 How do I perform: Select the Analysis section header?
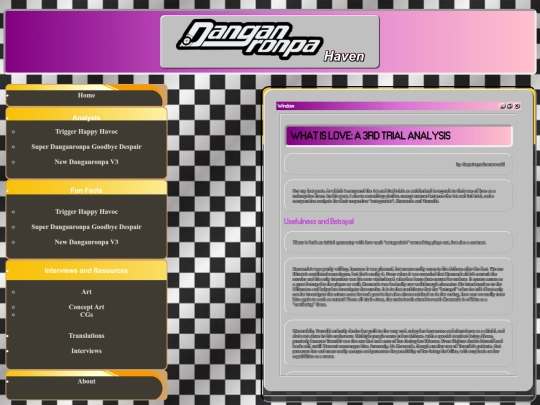(x=86, y=117)
